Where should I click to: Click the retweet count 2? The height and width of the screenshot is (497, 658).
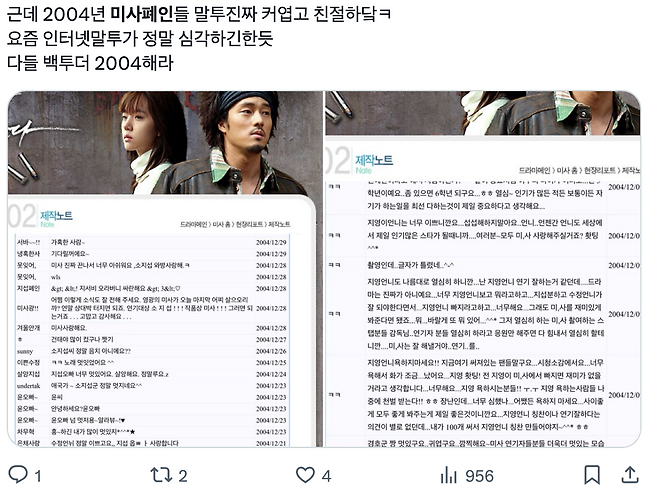pos(183,476)
